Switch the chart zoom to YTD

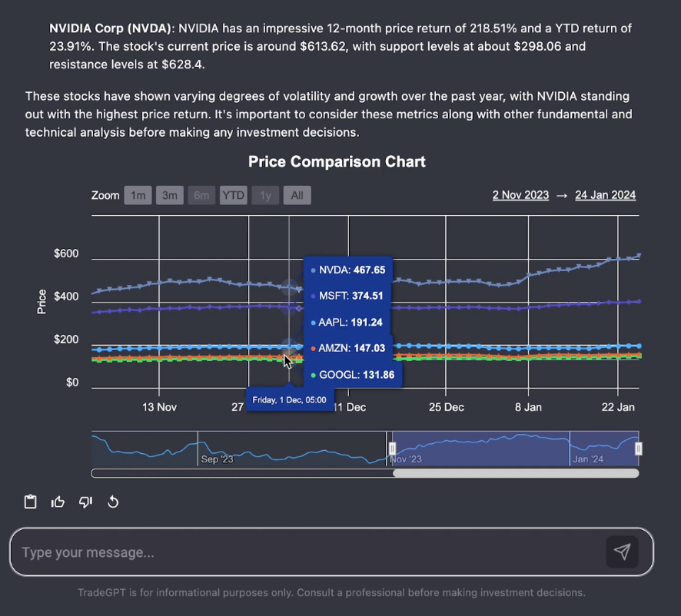click(233, 195)
